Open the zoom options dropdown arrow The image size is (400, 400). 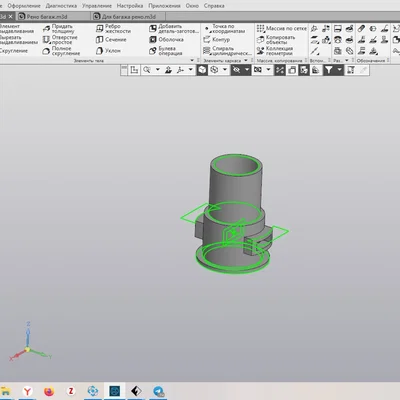coord(158,70)
